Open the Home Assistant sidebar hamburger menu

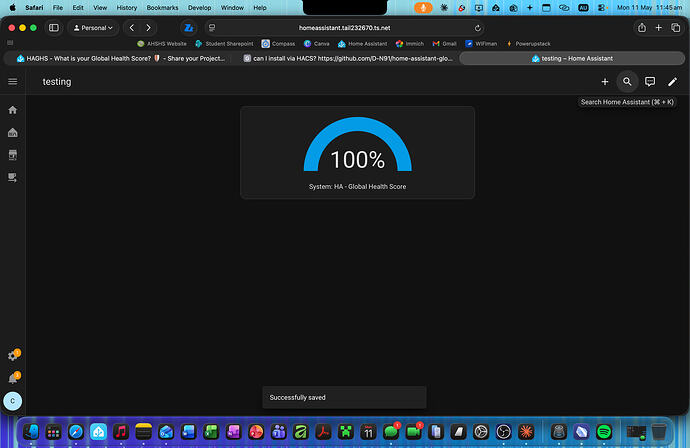pyautogui.click(x=13, y=81)
